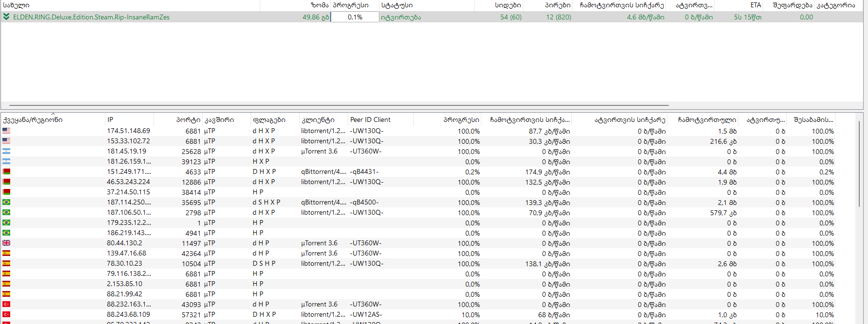
Task: Click the 49,86 size cell of the torrent
Action: tap(316, 17)
